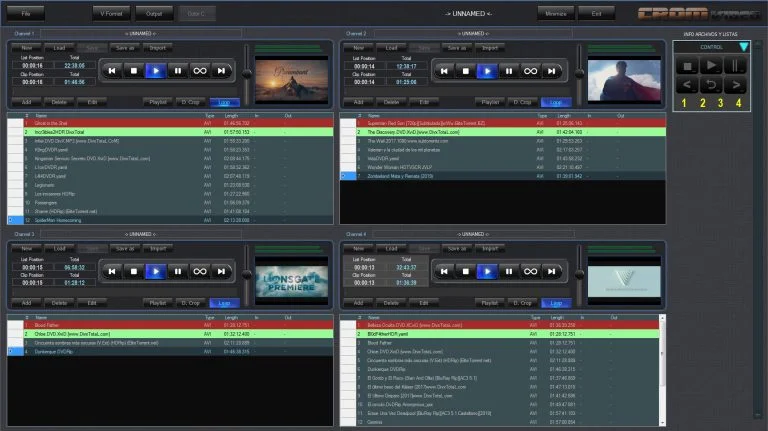This screenshot has height=431, width=768.
Task: Click Load on Channel 2
Action: coord(391,48)
